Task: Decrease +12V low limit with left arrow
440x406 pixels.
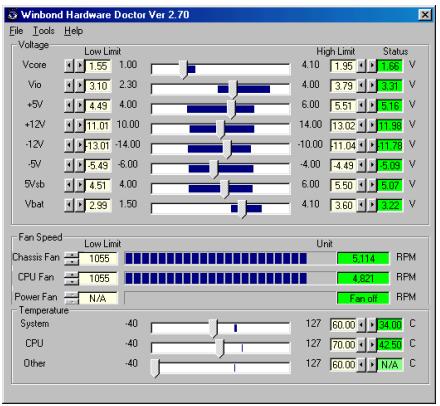Action: click(x=69, y=126)
